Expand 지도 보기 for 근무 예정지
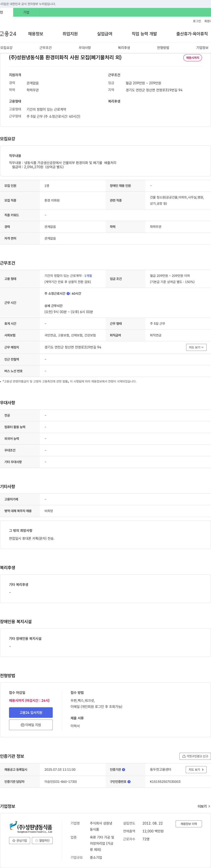 (x=196, y=347)
